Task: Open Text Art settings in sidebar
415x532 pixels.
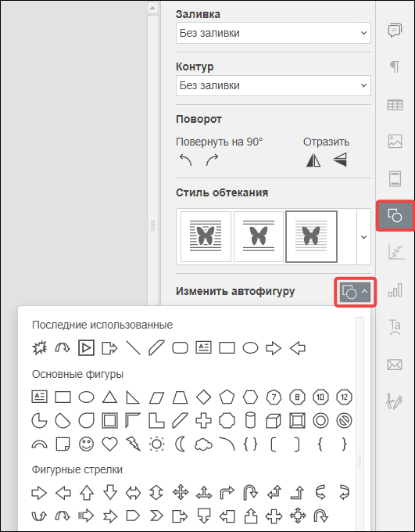Action: 395,327
